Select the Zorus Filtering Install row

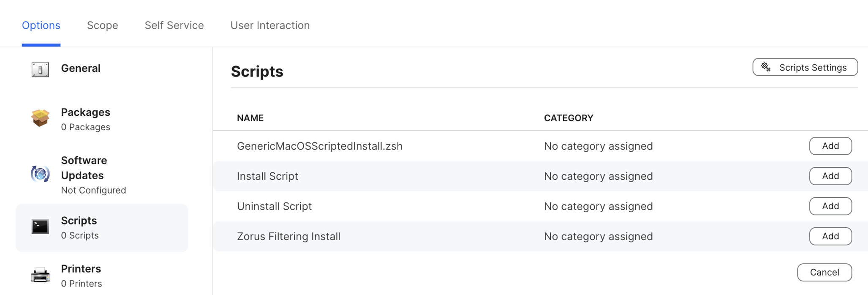288,236
